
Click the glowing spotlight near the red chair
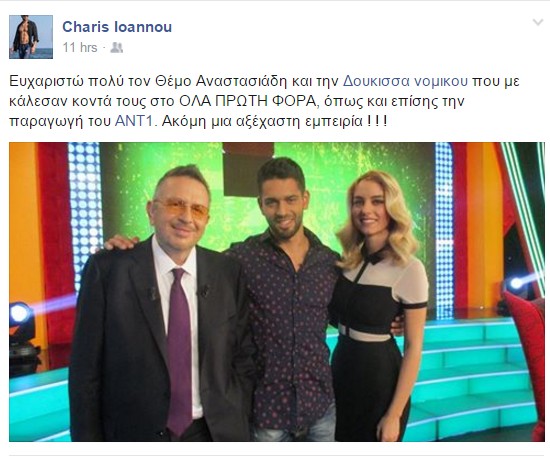pos(516,283)
